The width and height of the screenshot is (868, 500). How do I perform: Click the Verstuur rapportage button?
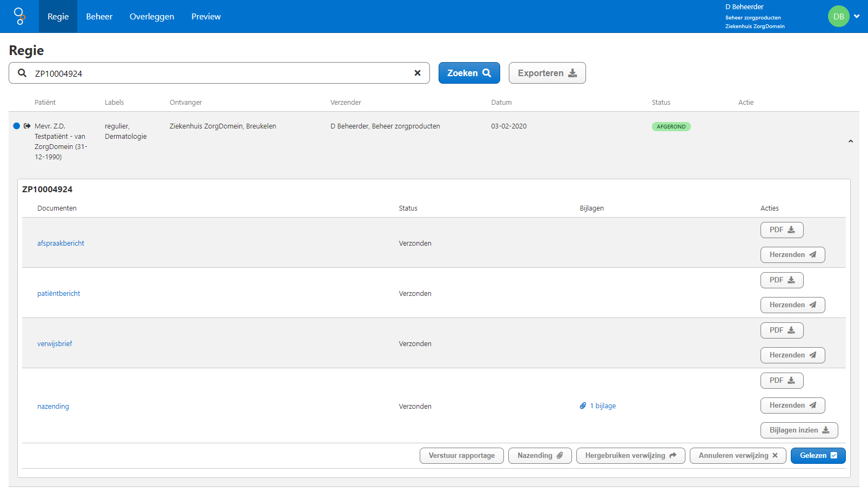click(x=461, y=456)
